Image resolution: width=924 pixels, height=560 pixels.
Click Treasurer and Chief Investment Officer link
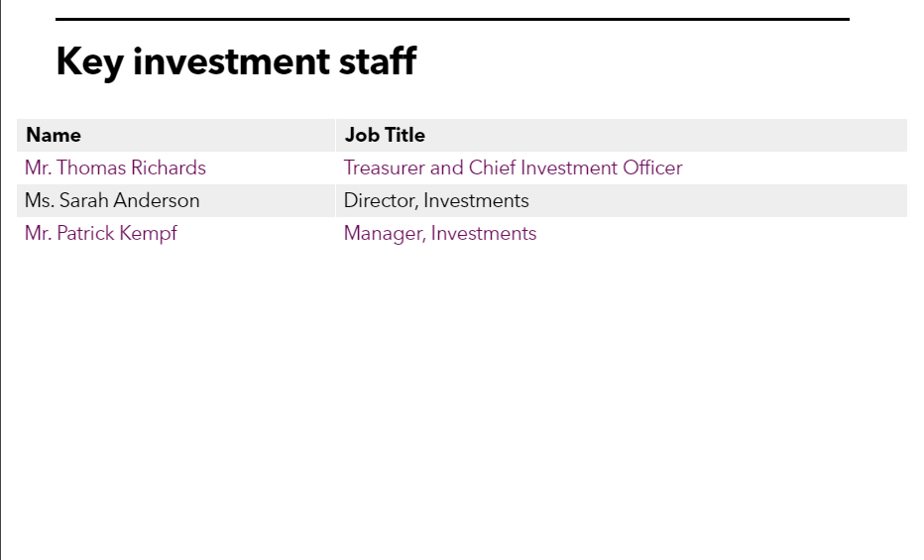tap(513, 168)
